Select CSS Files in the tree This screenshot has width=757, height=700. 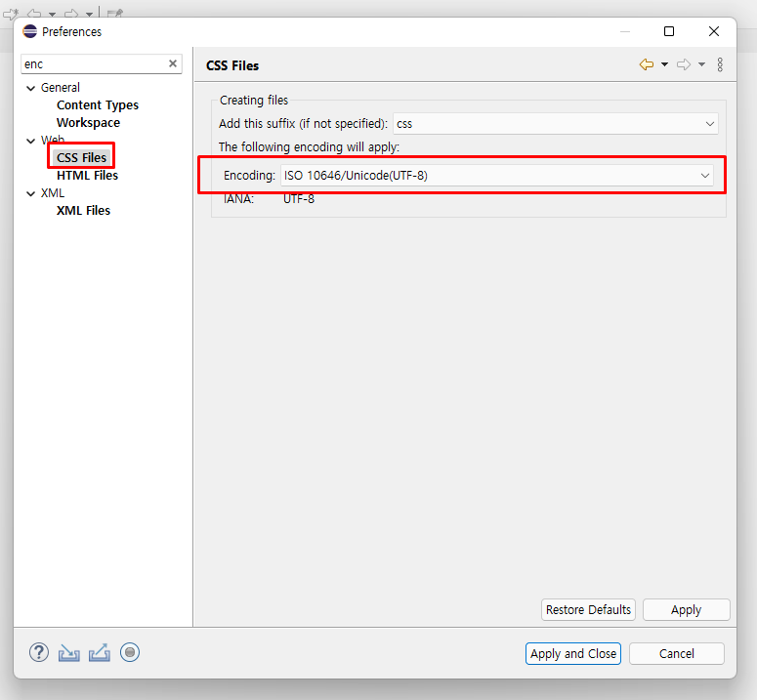click(x=81, y=158)
